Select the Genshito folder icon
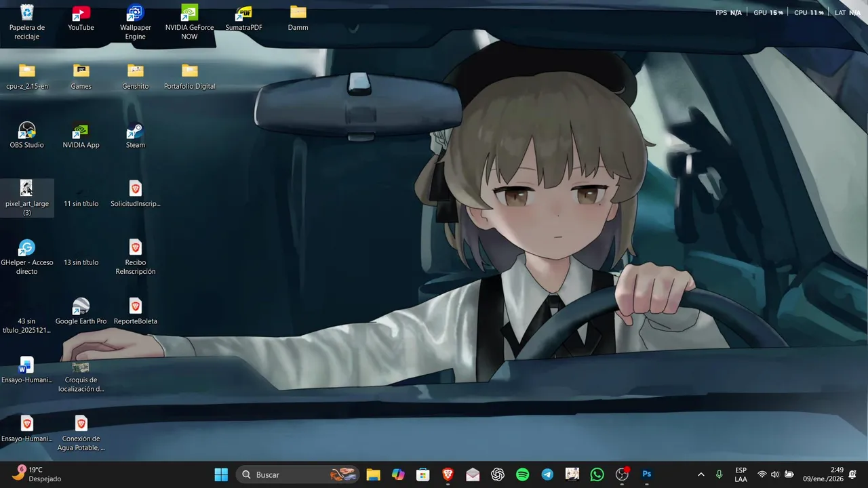868x488 pixels. (x=135, y=77)
